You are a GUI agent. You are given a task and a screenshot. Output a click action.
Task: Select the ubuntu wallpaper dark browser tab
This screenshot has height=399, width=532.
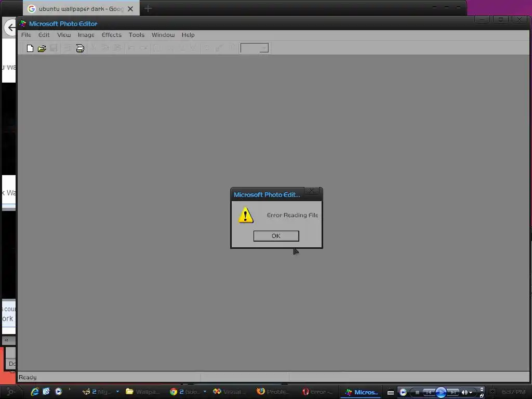click(81, 8)
